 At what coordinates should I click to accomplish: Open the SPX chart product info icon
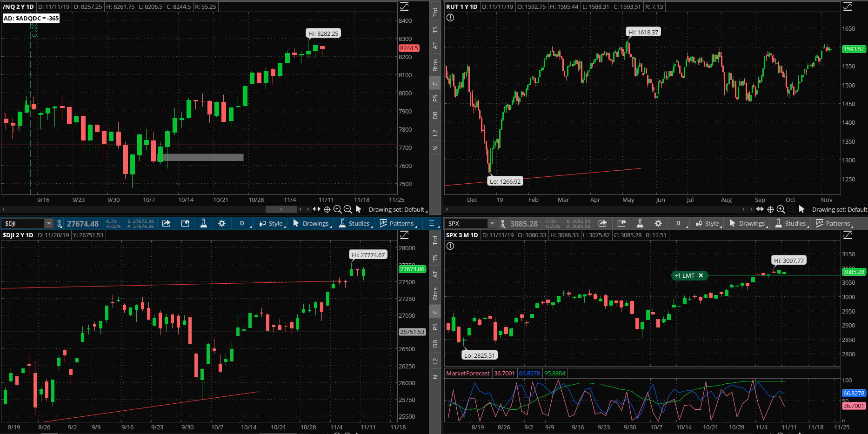(621, 223)
